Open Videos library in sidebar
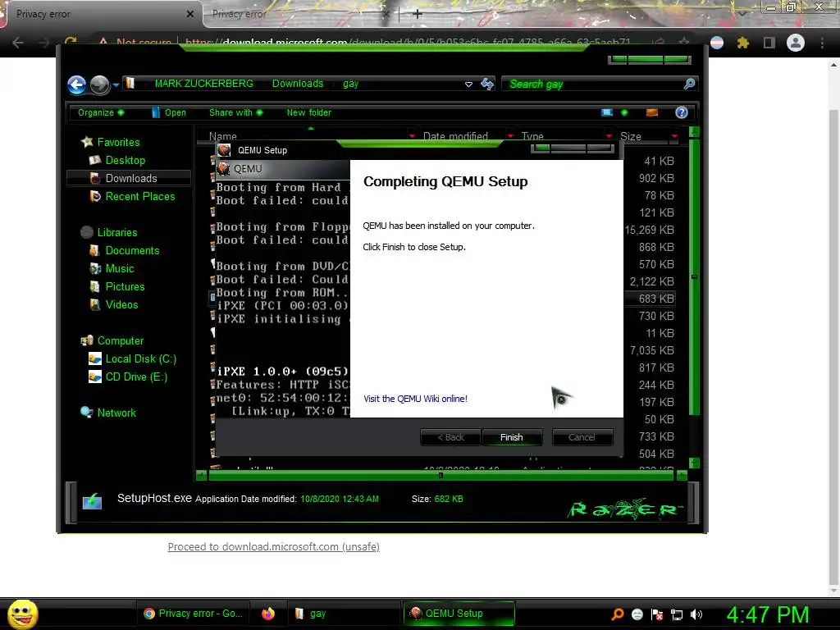 click(121, 305)
